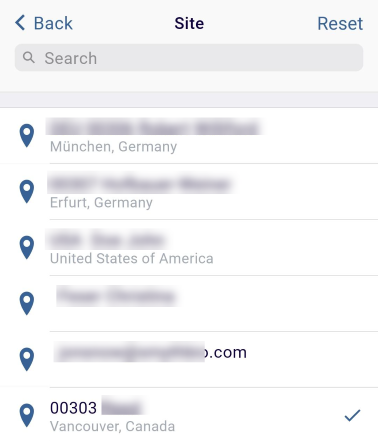Click the Site header title
The width and height of the screenshot is (378, 441).
pos(189,23)
